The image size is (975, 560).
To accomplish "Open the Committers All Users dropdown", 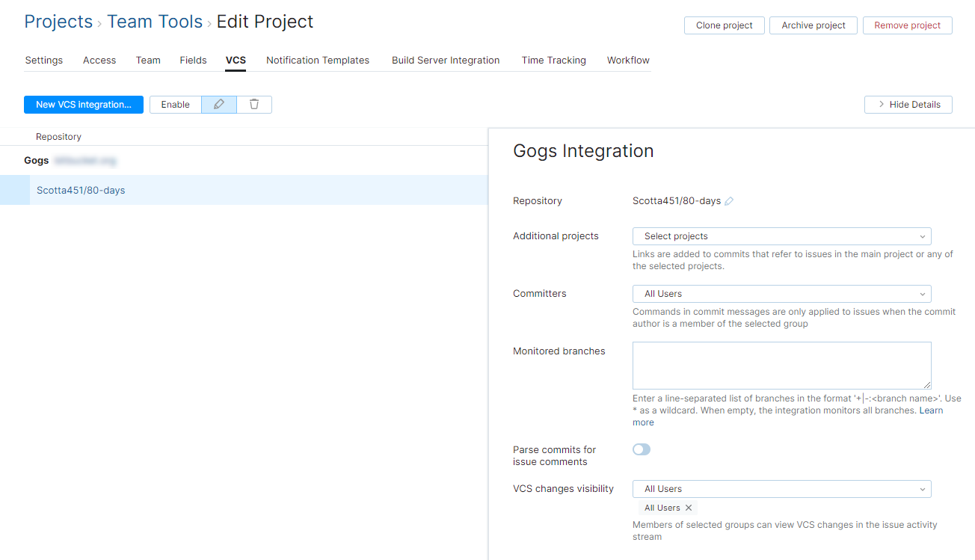I will click(781, 293).
